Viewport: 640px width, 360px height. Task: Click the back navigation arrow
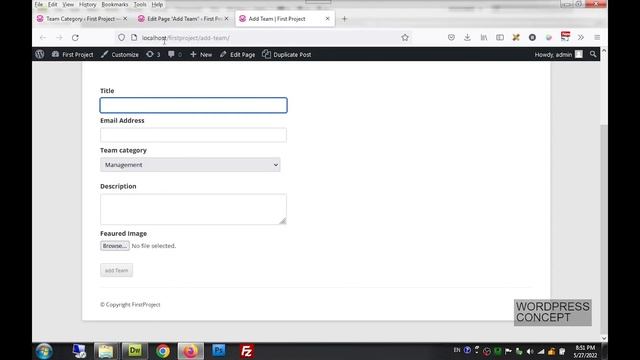click(43, 38)
